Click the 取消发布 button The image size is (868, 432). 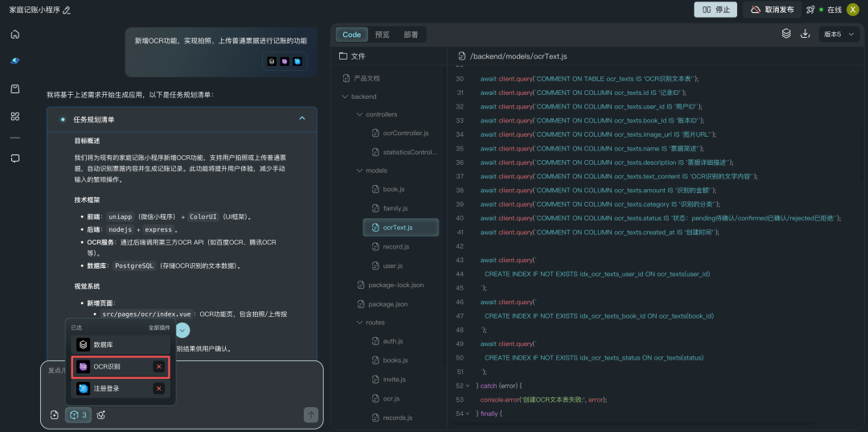[x=772, y=10]
